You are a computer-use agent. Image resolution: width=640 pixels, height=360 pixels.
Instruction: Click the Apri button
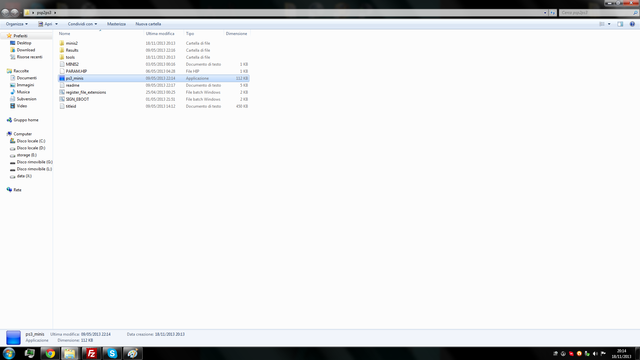coord(46,24)
